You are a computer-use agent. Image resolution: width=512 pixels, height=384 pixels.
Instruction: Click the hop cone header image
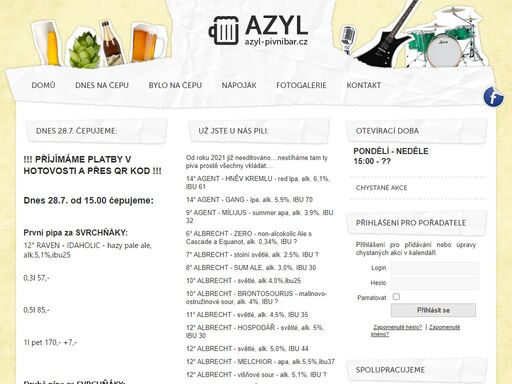coord(84,50)
